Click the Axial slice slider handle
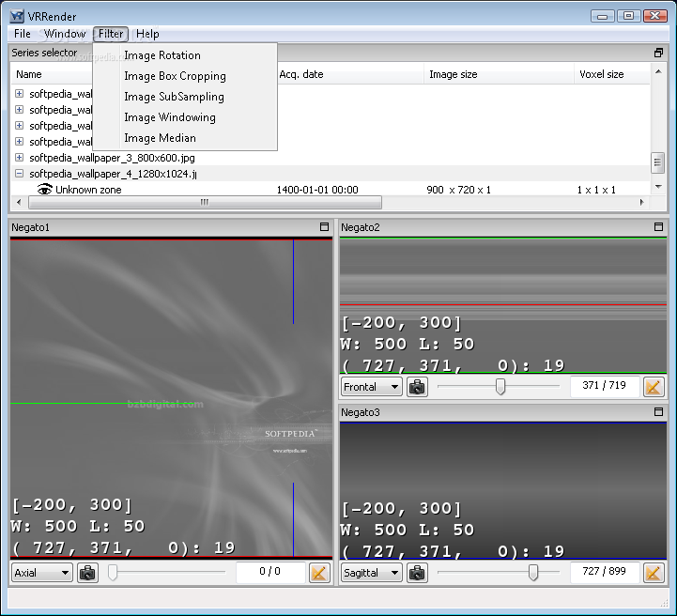 click(x=113, y=573)
